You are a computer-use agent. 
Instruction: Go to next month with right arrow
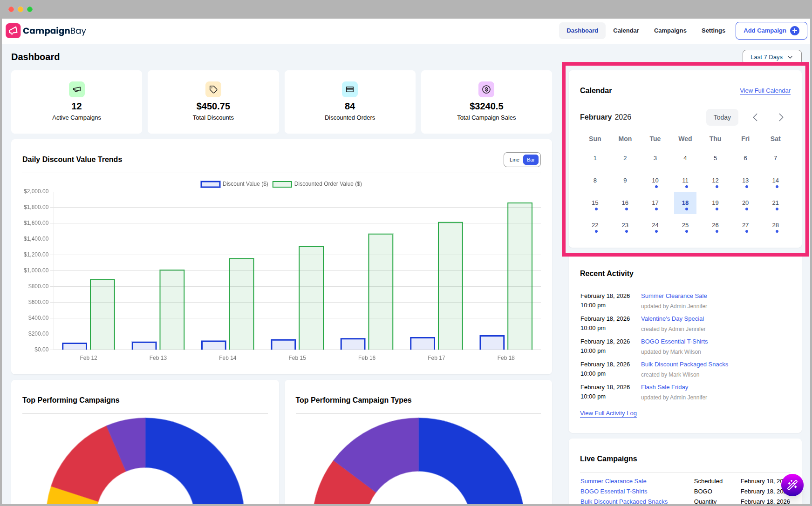[781, 117]
